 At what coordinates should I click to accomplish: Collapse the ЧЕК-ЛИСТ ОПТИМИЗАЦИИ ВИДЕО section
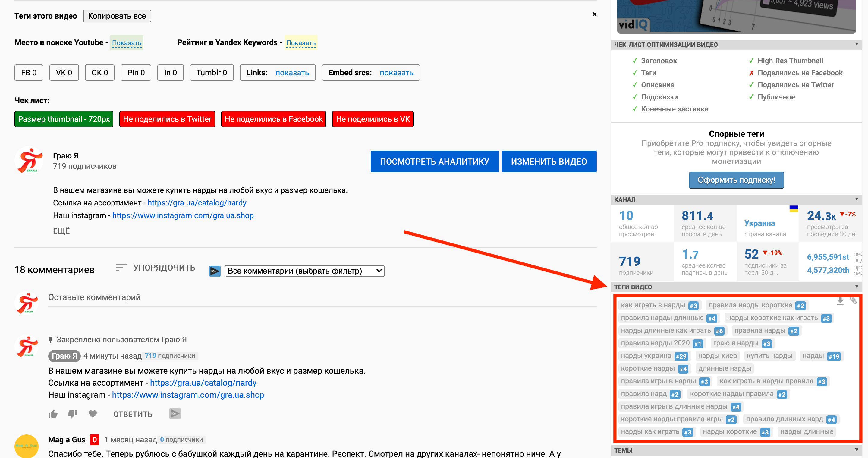(x=856, y=45)
